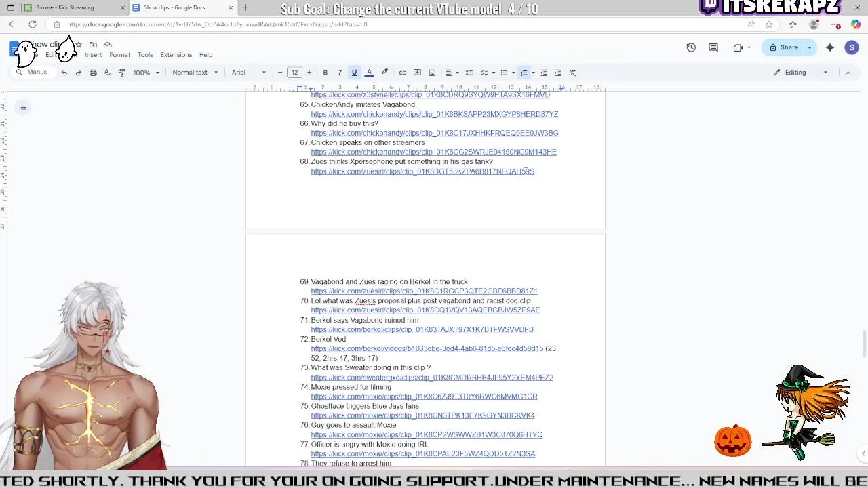Collapse the menus with the chevron
The height and width of the screenshot is (488, 868).
[848, 73]
